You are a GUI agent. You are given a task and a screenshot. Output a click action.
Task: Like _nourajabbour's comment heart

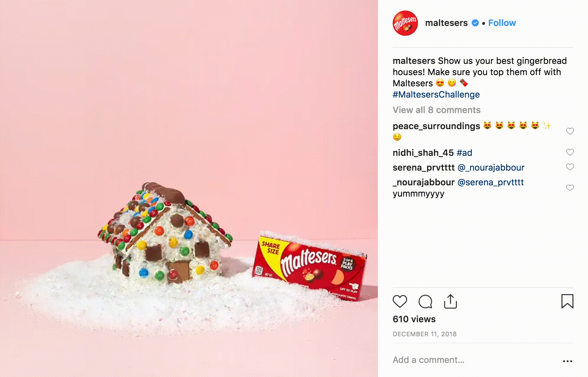pos(570,187)
